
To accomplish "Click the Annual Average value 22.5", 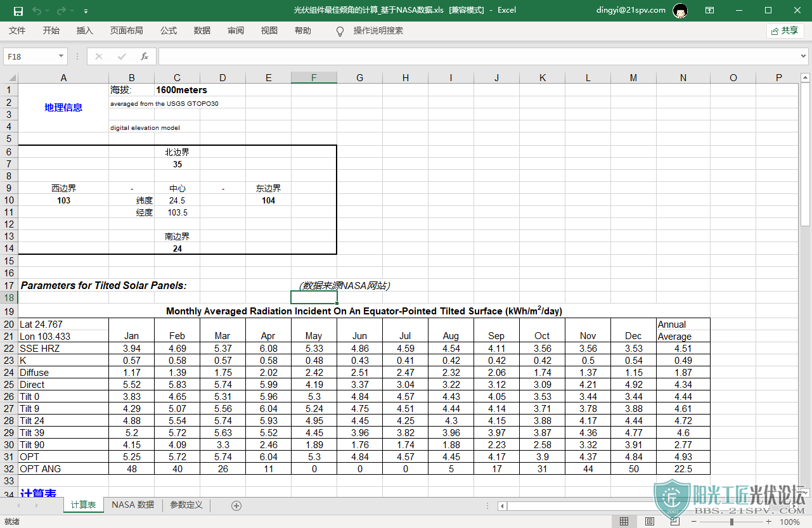I will click(x=683, y=469).
